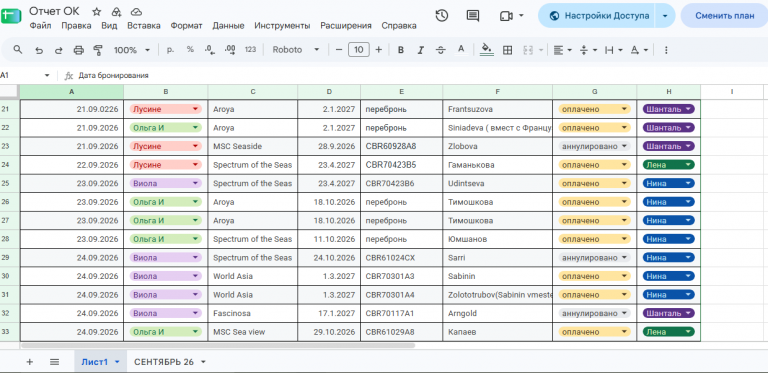
Task: Open the Правка menu
Action: click(x=76, y=26)
